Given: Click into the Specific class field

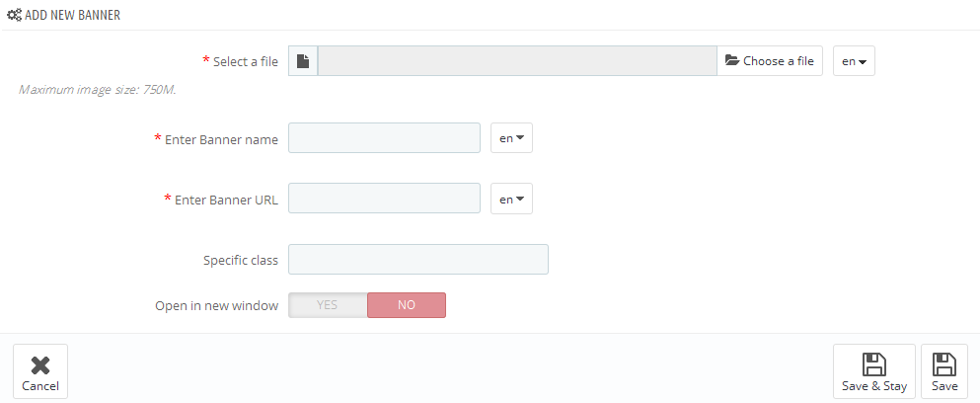Looking at the screenshot, I should [x=418, y=259].
